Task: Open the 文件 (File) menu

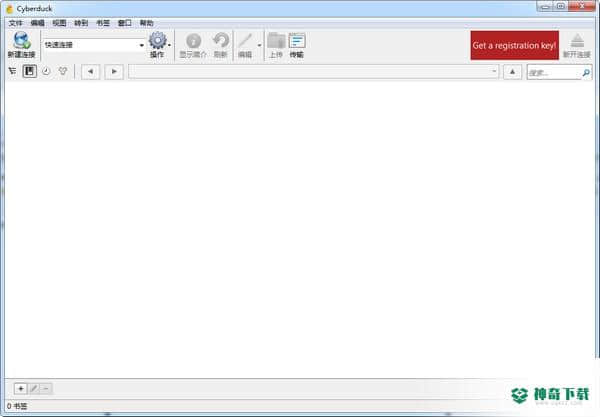Action: tap(16, 23)
